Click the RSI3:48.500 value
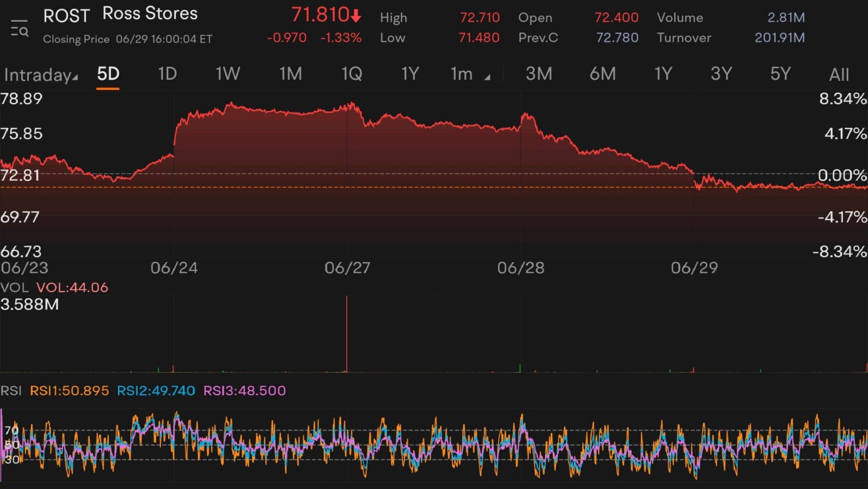The width and height of the screenshot is (868, 489). pos(245,391)
